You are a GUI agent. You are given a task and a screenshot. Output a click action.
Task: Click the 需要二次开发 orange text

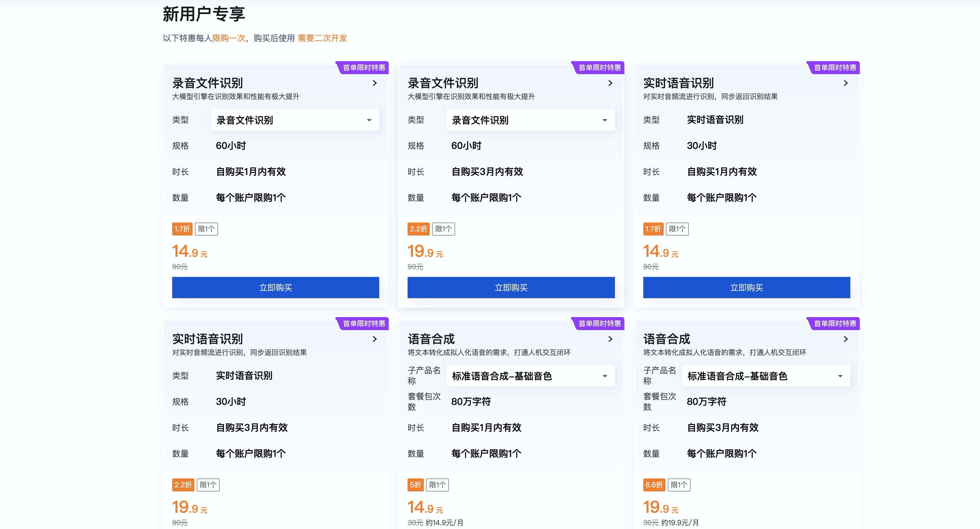[x=322, y=38]
